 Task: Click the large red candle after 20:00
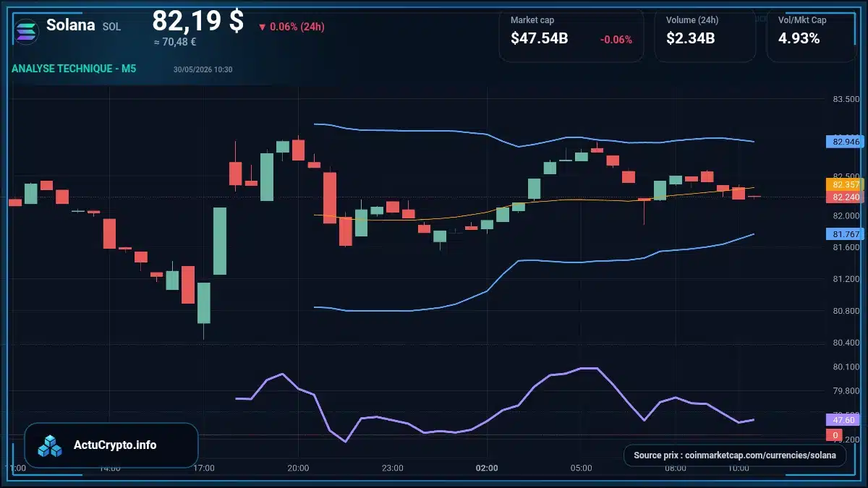pos(330,198)
